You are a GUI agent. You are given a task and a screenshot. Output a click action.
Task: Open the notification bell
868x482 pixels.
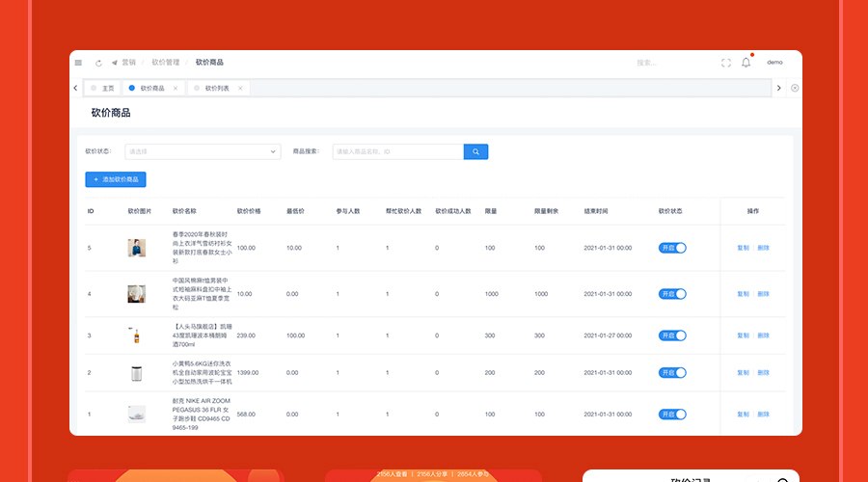pos(746,63)
